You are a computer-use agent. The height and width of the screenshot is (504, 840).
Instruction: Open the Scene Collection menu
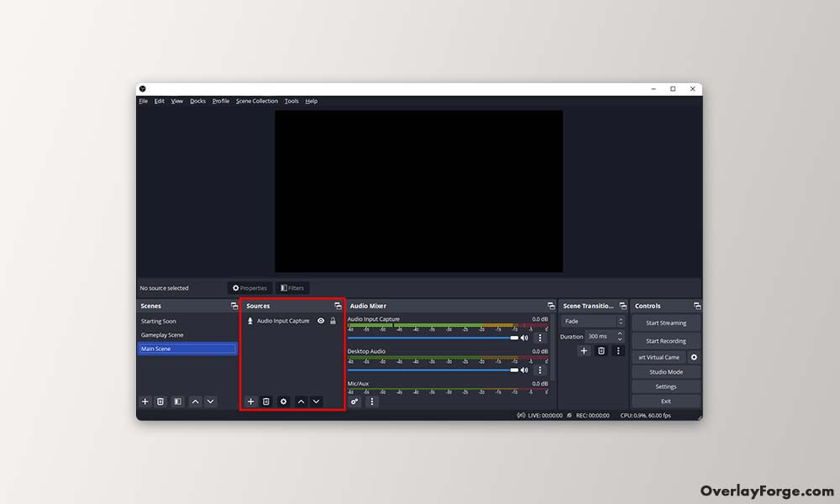click(x=256, y=101)
